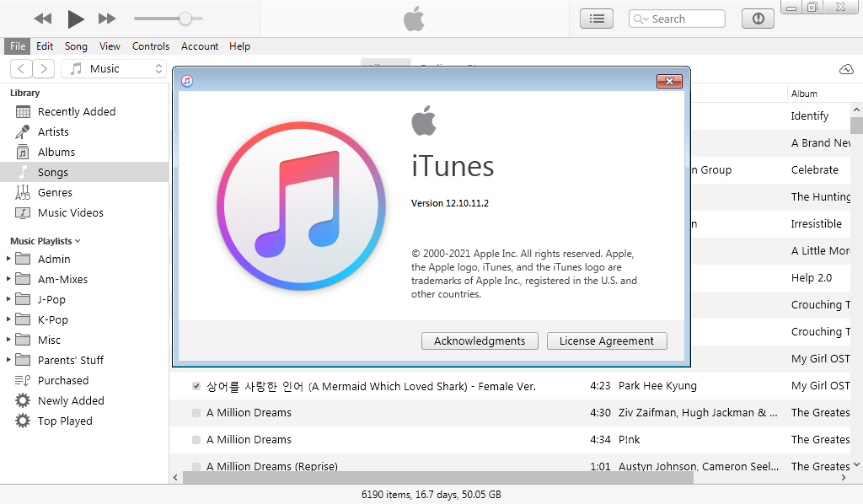
Task: Open the Top Played smart playlist
Action: point(65,421)
